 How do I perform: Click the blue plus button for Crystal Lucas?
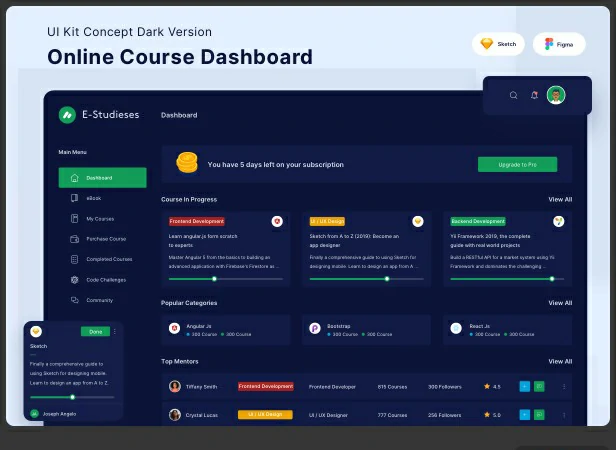click(524, 415)
